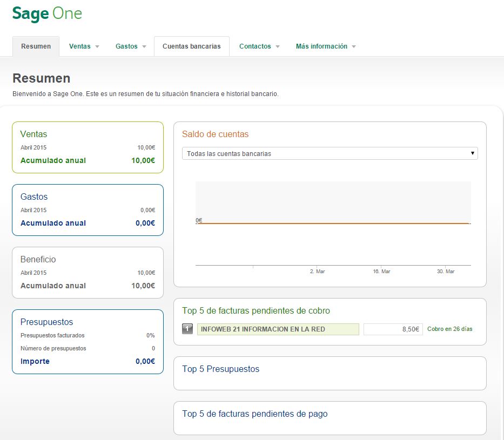Image resolution: width=504 pixels, height=440 pixels.
Task: Click the 0€ chart axis label
Action: [x=199, y=220]
